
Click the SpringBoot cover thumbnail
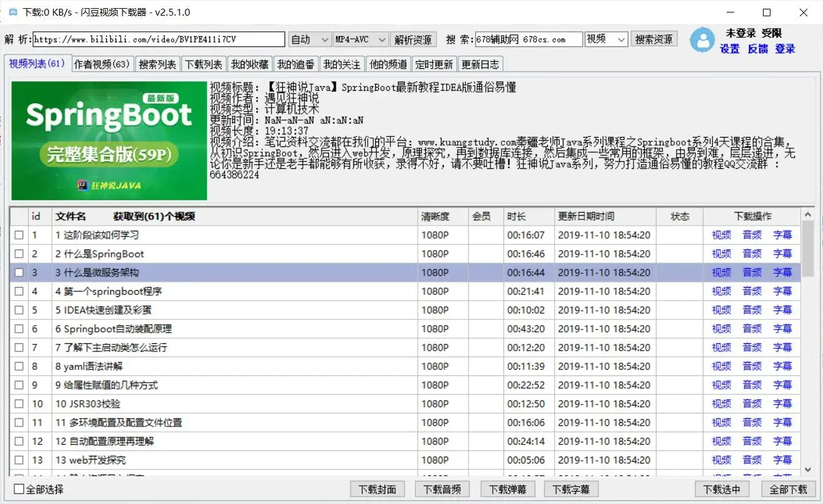click(109, 139)
